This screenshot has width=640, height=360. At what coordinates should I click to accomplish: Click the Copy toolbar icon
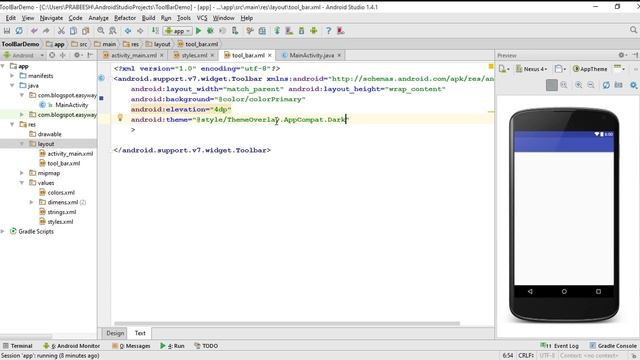tap(73, 31)
